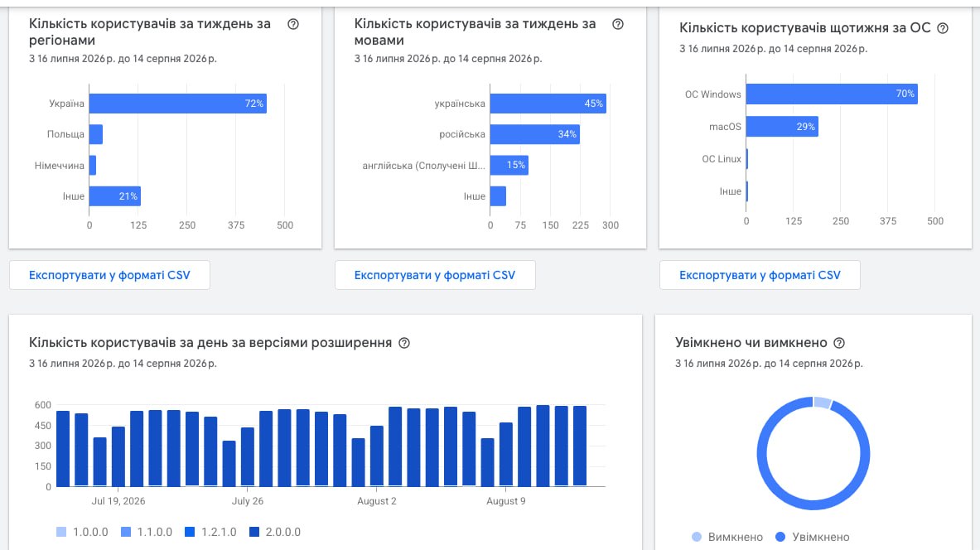Click the ОС Windows 70% bar
Image resolution: width=980 pixels, height=550 pixels.
pos(832,94)
